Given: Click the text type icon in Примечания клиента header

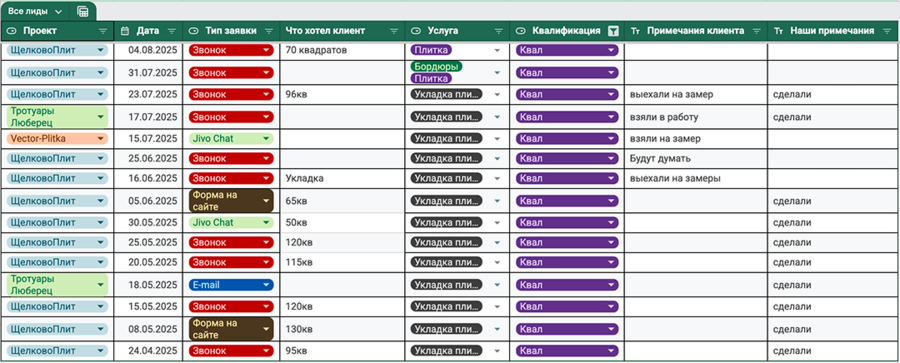Looking at the screenshot, I should tap(635, 31).
